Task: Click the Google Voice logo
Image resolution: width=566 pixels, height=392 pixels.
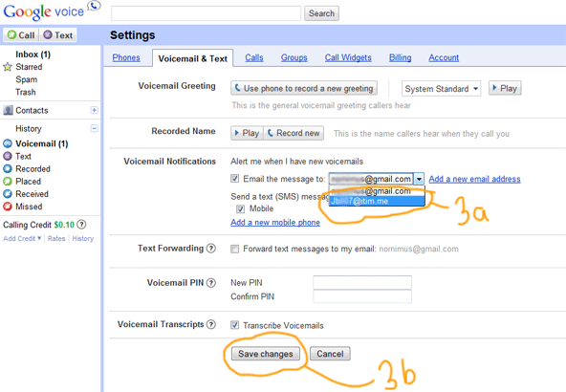Action: (52, 11)
